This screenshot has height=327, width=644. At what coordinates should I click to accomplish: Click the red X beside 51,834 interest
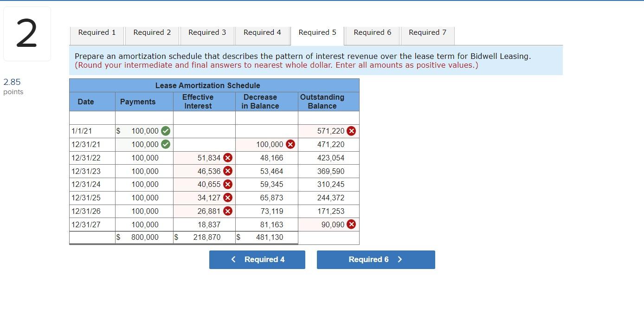tap(227, 158)
